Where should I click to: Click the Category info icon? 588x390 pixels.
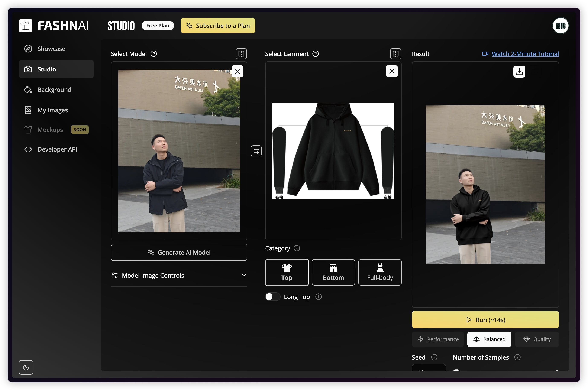pyautogui.click(x=297, y=248)
